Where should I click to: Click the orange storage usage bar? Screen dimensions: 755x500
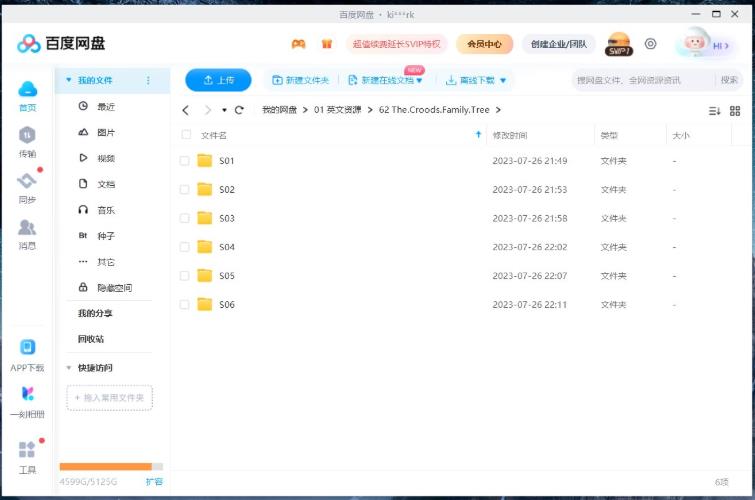[x=111, y=466]
